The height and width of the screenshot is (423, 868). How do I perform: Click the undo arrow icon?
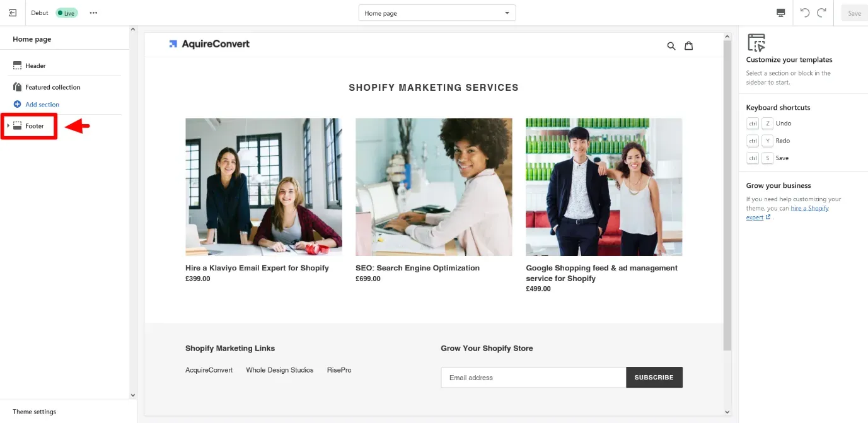[x=805, y=13]
